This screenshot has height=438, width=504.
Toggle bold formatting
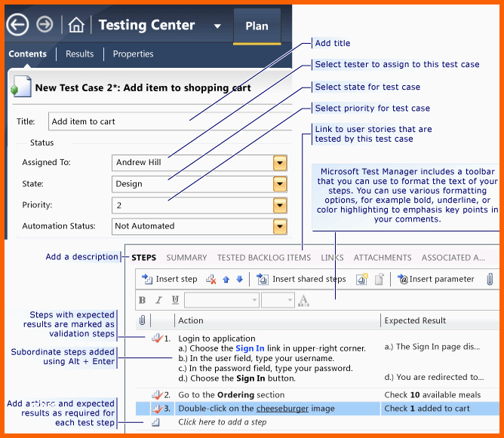142,300
